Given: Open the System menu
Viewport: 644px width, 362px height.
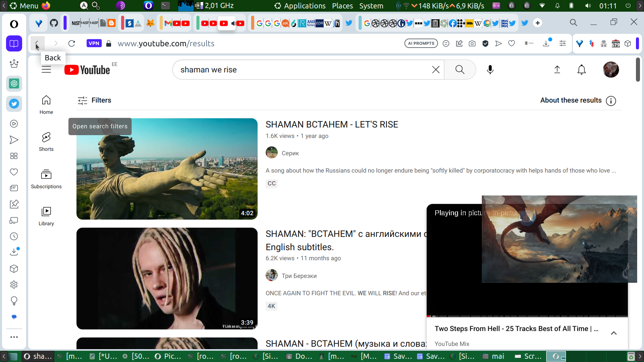Looking at the screenshot, I should [x=371, y=6].
